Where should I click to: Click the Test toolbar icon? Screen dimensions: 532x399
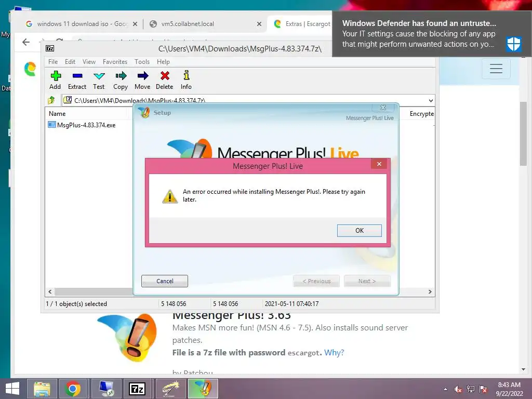coord(99,76)
